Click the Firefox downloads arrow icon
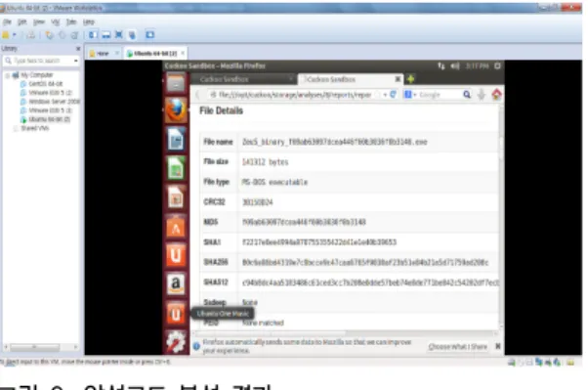The image size is (588, 390). pos(482,95)
